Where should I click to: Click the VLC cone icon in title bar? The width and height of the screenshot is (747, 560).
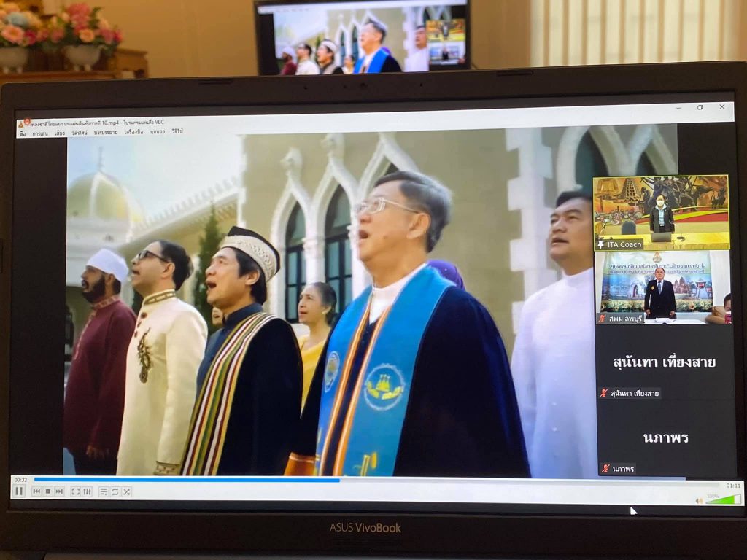coord(22,124)
